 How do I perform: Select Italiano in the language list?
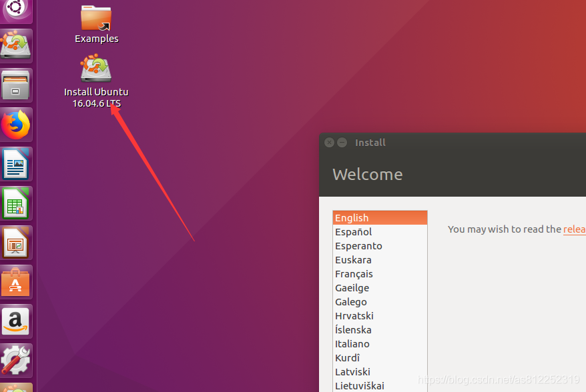pos(380,344)
